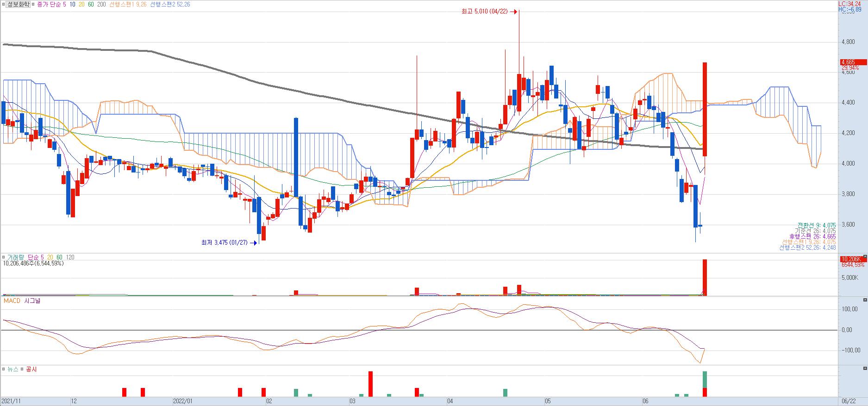Screen dimensions: 868x406
Task: Select the yellow 20-day average legend on price chart
Action: coord(81,4)
